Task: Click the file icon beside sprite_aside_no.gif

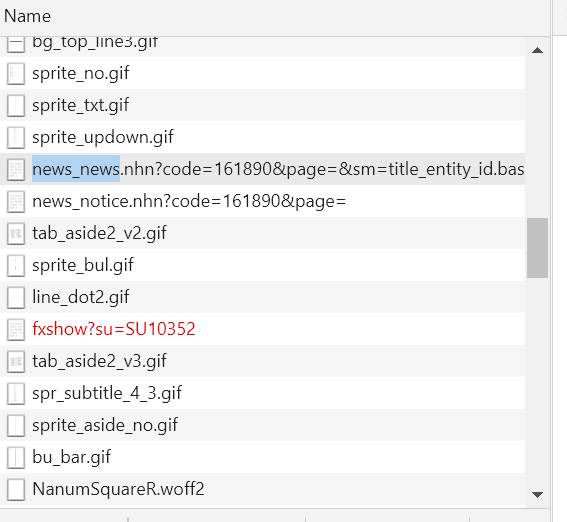Action: [16, 425]
